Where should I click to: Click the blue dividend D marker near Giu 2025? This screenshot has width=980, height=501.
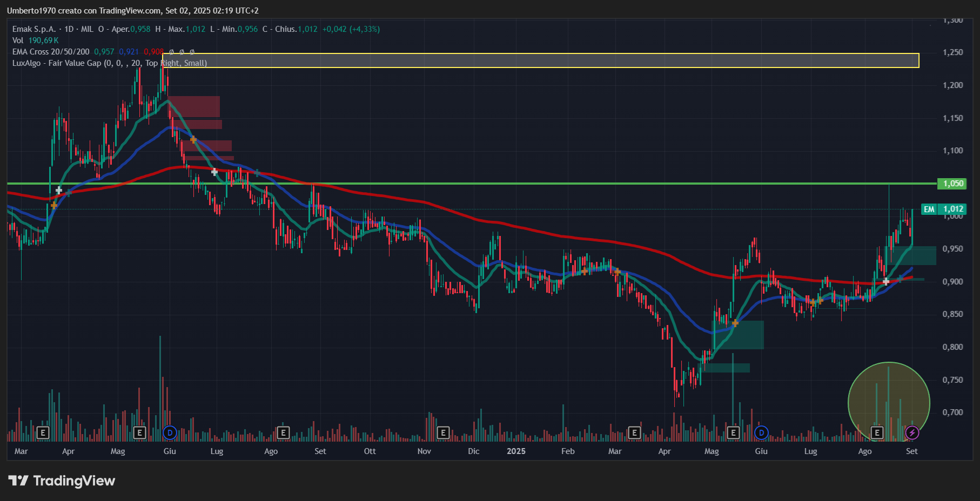(761, 432)
